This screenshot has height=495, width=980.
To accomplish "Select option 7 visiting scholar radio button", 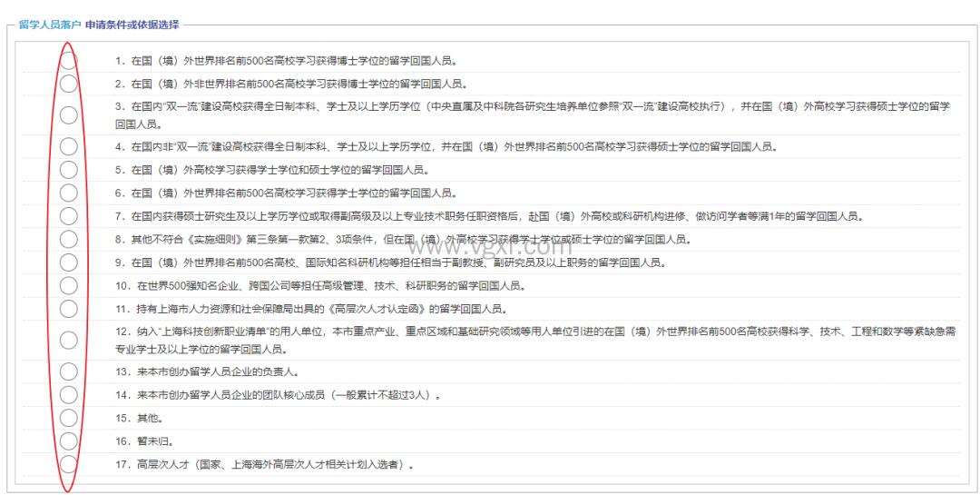I will coord(68,216).
